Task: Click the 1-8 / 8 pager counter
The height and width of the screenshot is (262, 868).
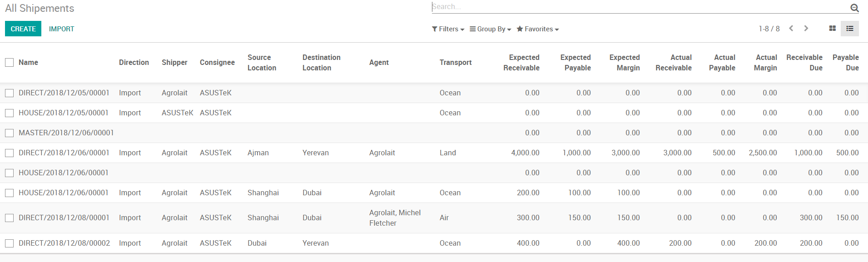Action: coord(769,29)
